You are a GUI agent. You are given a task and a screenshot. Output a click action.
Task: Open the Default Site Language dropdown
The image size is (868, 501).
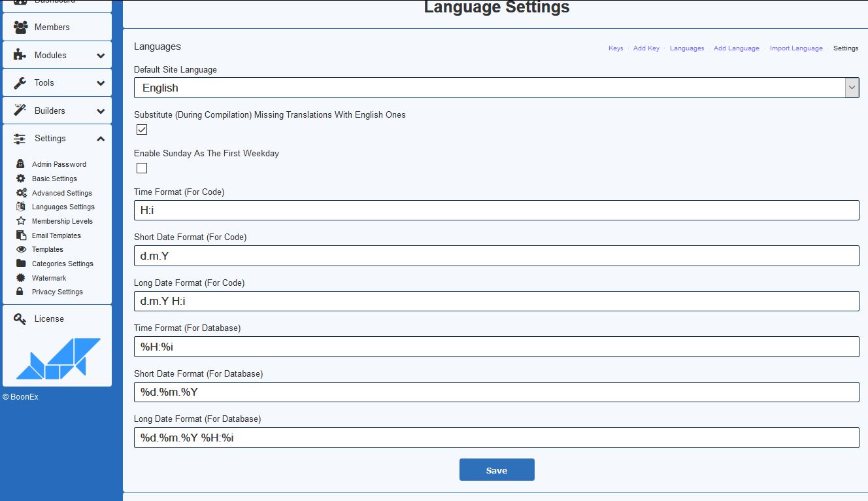tap(496, 88)
